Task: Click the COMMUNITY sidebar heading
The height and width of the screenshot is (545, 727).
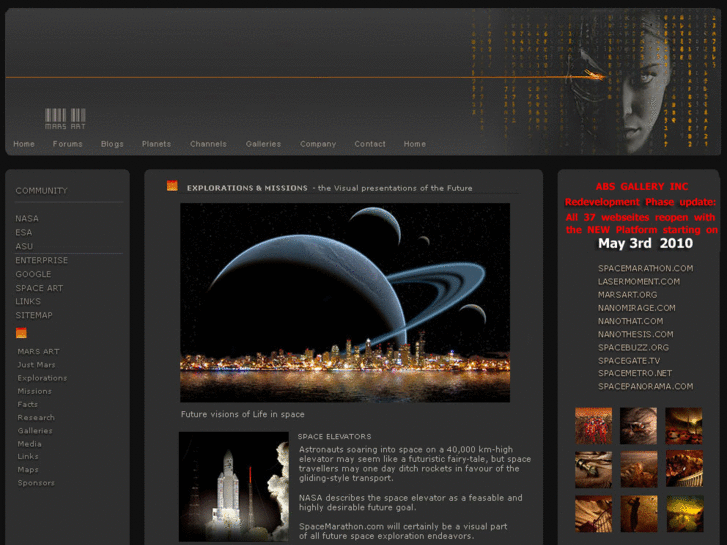Action: click(42, 191)
